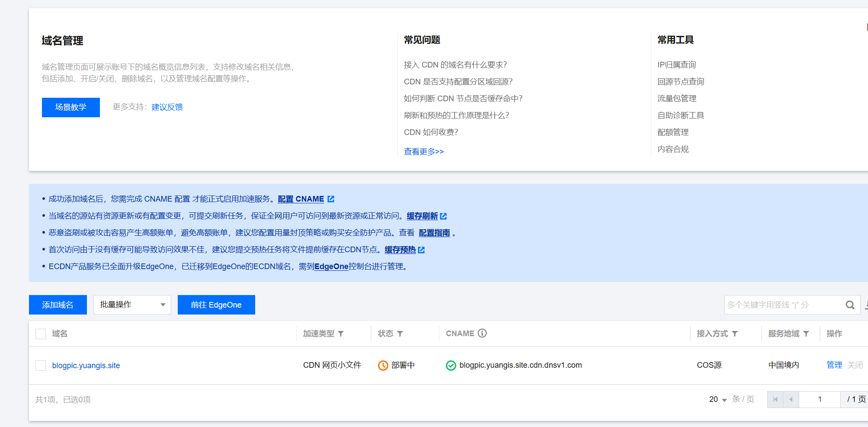
Task: Check the blogpic.yuangis.site row checkbox
Action: point(41,366)
